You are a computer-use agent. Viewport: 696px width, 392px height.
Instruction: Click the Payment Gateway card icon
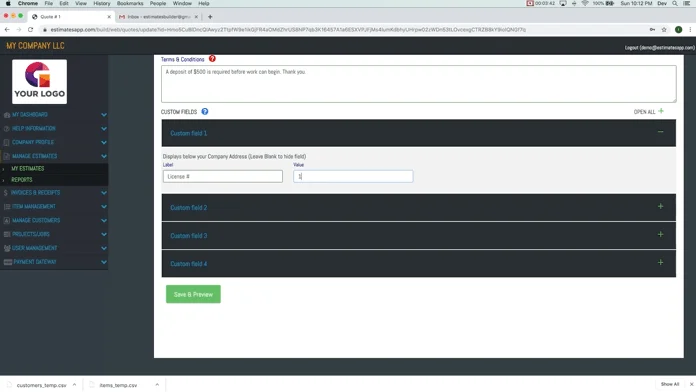point(8,262)
